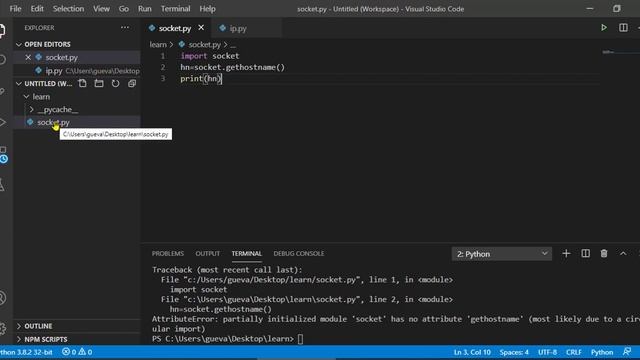
Task: Split the terminal panel
Action: click(x=585, y=253)
